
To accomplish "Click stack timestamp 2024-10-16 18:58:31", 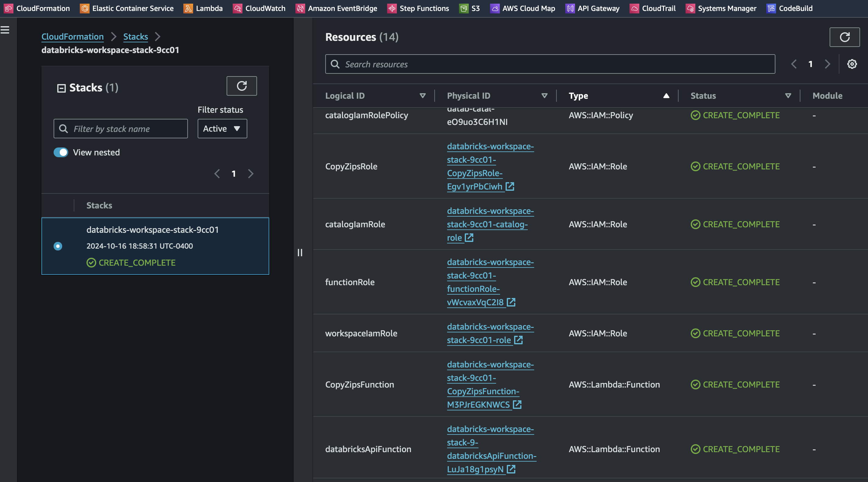I will coord(139,246).
